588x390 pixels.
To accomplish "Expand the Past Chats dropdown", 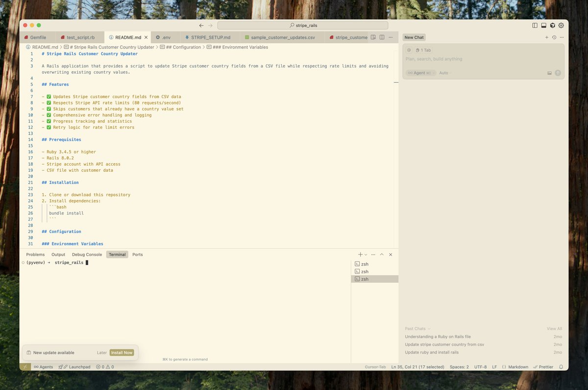I will (417, 329).
